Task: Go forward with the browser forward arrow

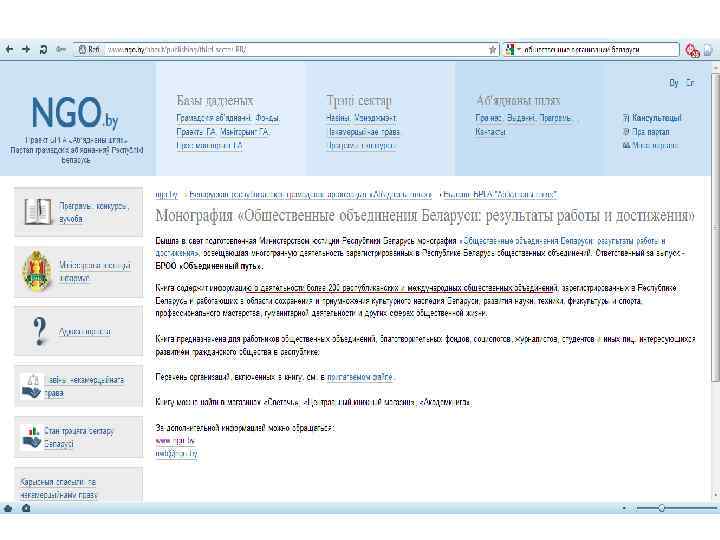Action: click(x=26, y=50)
